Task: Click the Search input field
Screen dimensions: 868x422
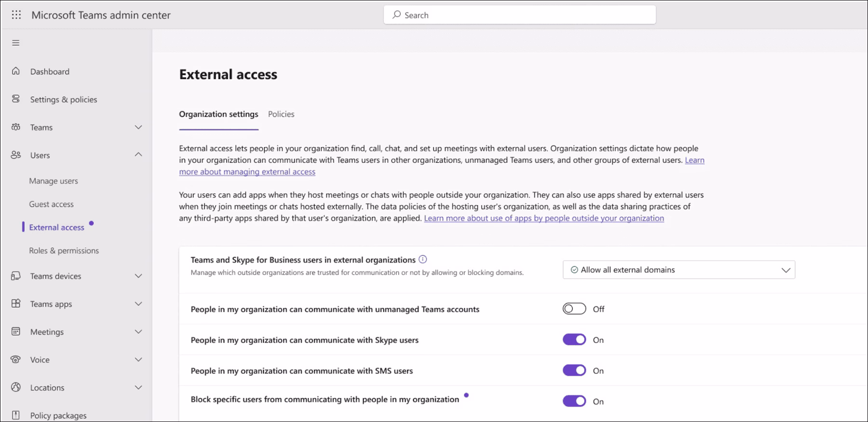Action: pyautogui.click(x=520, y=15)
